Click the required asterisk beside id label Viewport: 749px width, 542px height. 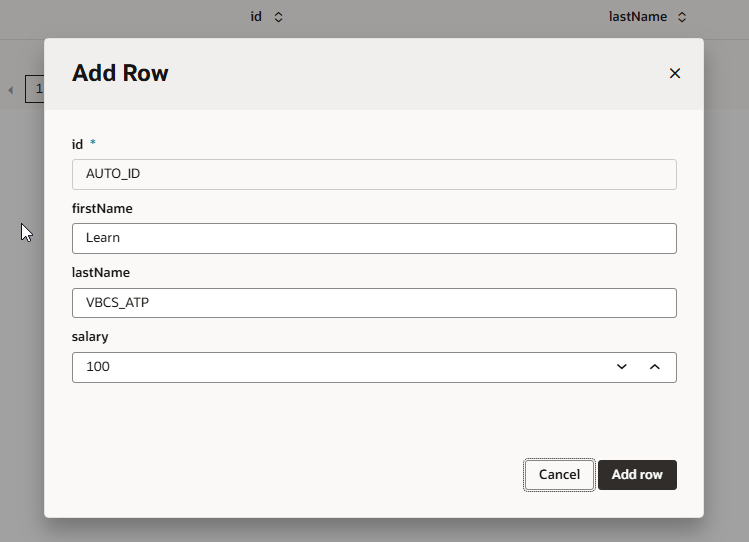(x=93, y=144)
